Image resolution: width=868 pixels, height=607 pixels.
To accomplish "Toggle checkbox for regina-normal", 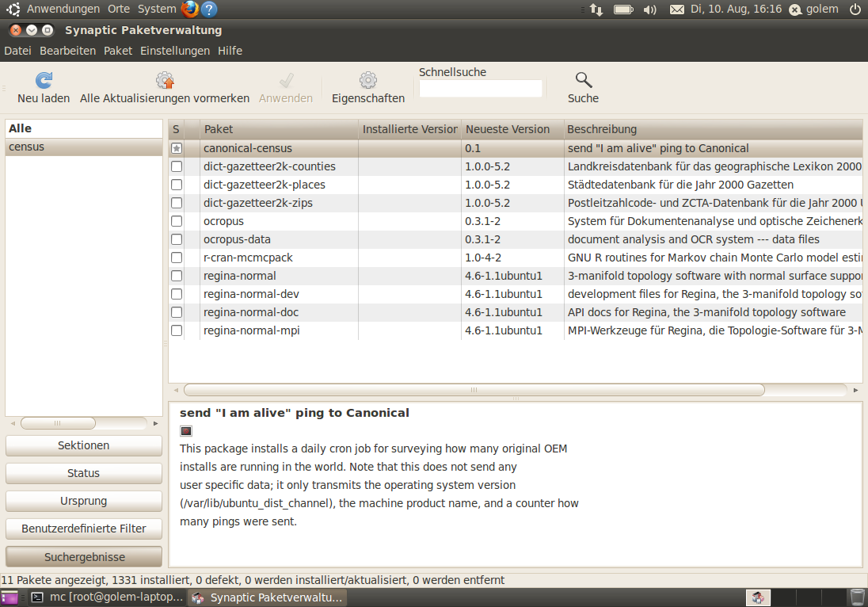I will 177,276.
